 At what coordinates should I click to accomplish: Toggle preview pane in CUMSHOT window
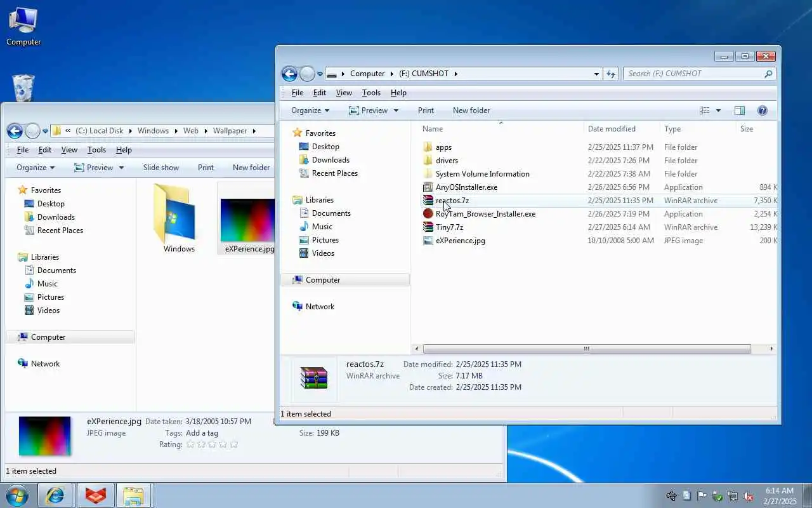coord(740,110)
